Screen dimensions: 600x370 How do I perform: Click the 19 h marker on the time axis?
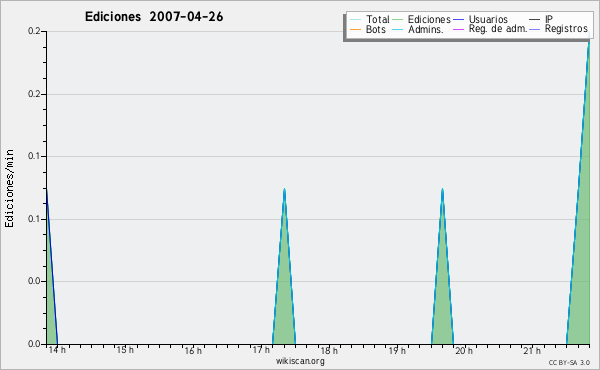pyautogui.click(x=397, y=350)
